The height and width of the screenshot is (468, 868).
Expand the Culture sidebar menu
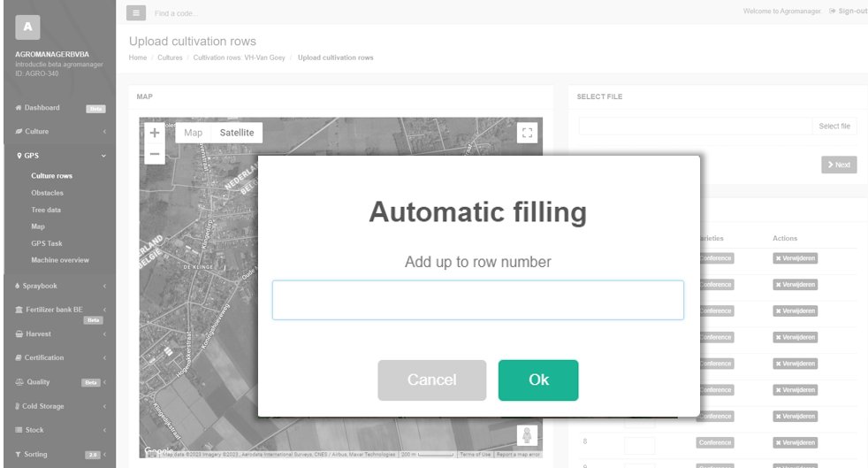pyautogui.click(x=60, y=131)
